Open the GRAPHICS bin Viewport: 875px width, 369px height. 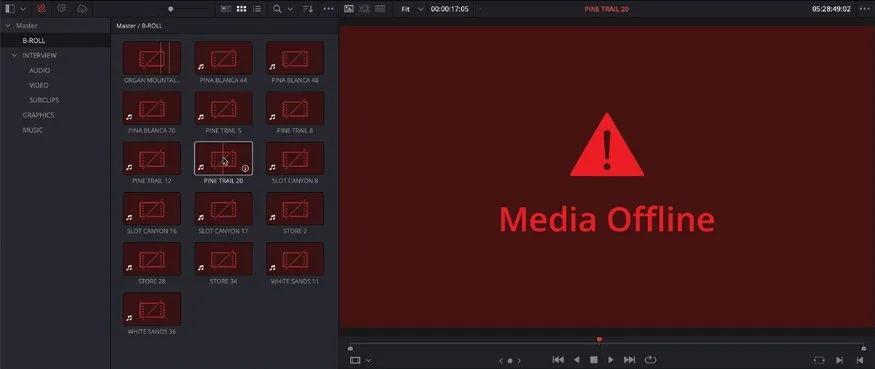pos(39,115)
